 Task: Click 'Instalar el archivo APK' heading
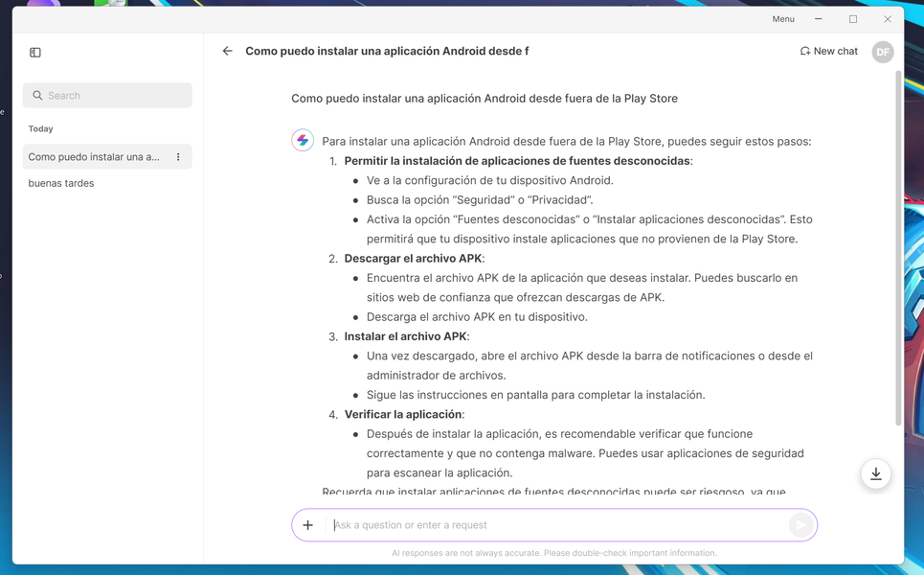[405, 336]
